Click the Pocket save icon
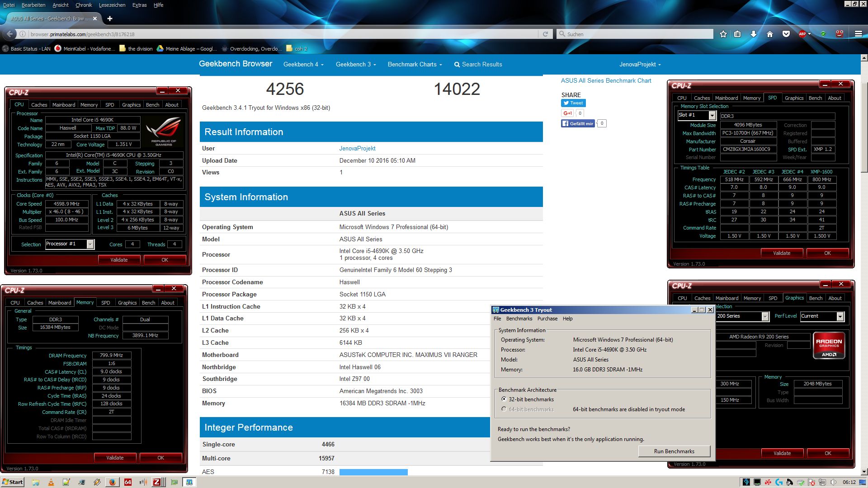 pyautogui.click(x=786, y=34)
